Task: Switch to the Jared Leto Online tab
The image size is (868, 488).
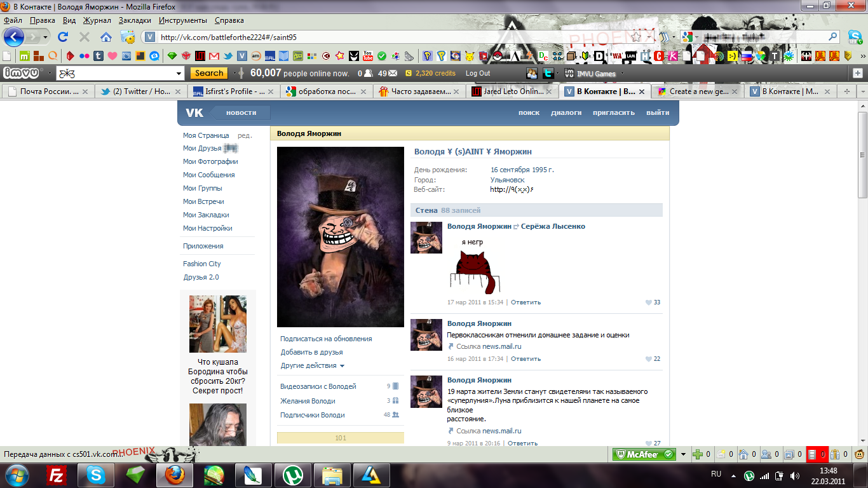Action: [512, 91]
